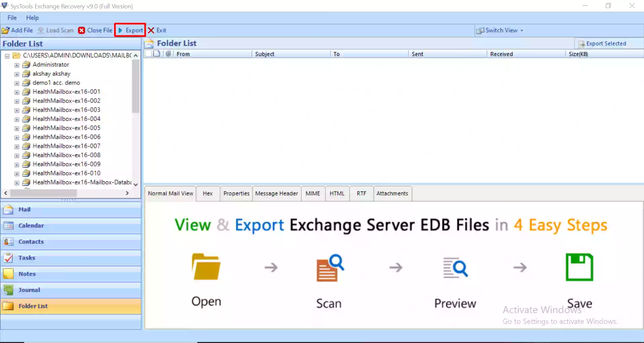Open the File menu

12,18
